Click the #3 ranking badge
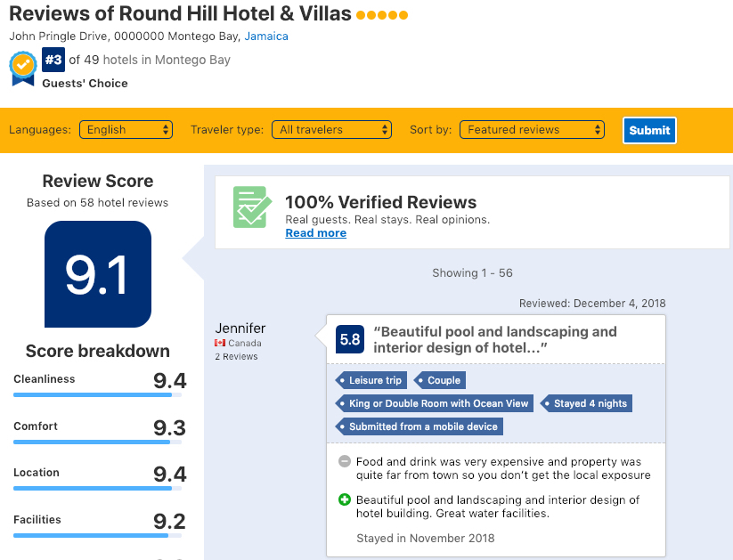 [x=53, y=60]
